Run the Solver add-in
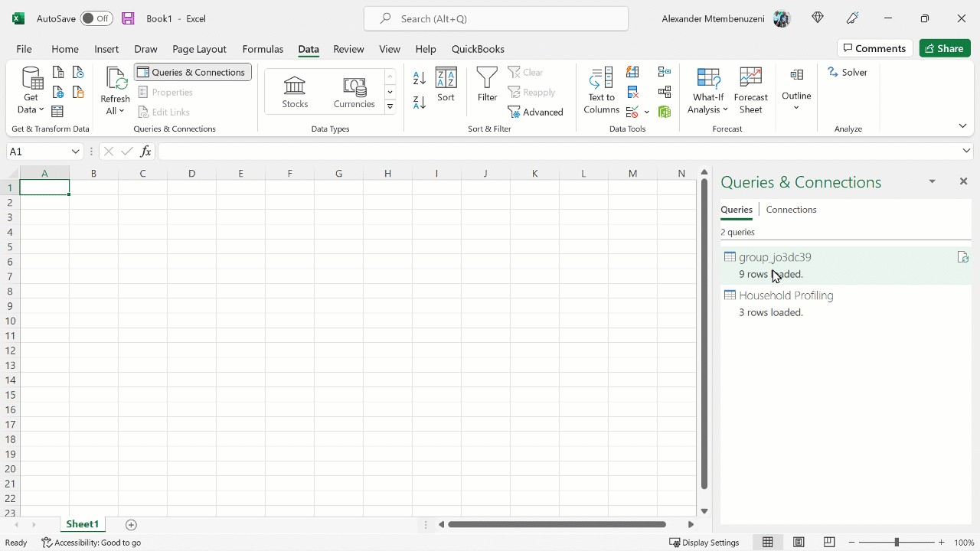The width and height of the screenshot is (980, 551). click(x=848, y=72)
